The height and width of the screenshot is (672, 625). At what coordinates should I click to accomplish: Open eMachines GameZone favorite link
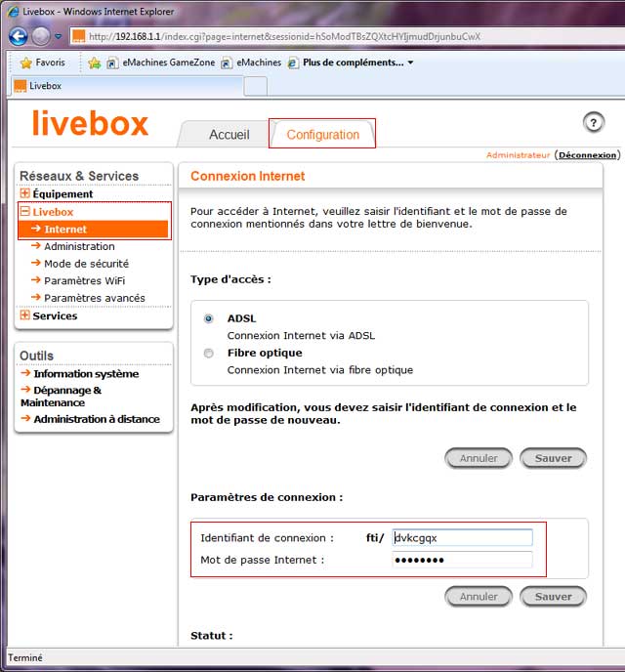160,63
